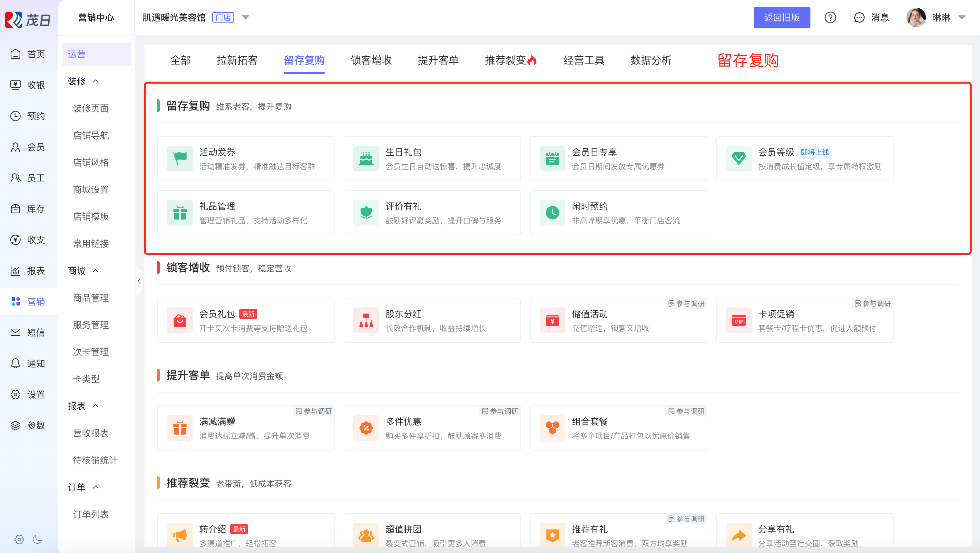The width and height of the screenshot is (980, 553).
Task: Click the 股东分红 hierarchy icon
Action: click(x=366, y=320)
